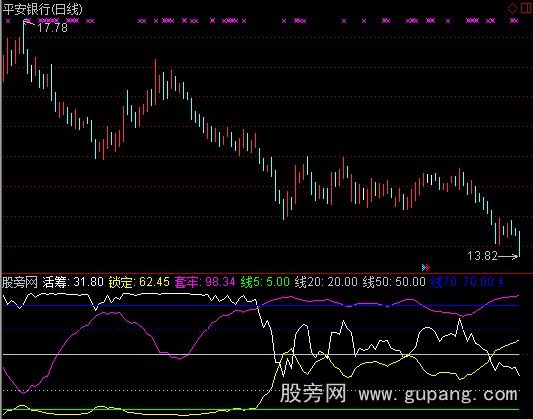Click the 套牢: 98.34 indicator value
The image size is (533, 419).
(205, 282)
